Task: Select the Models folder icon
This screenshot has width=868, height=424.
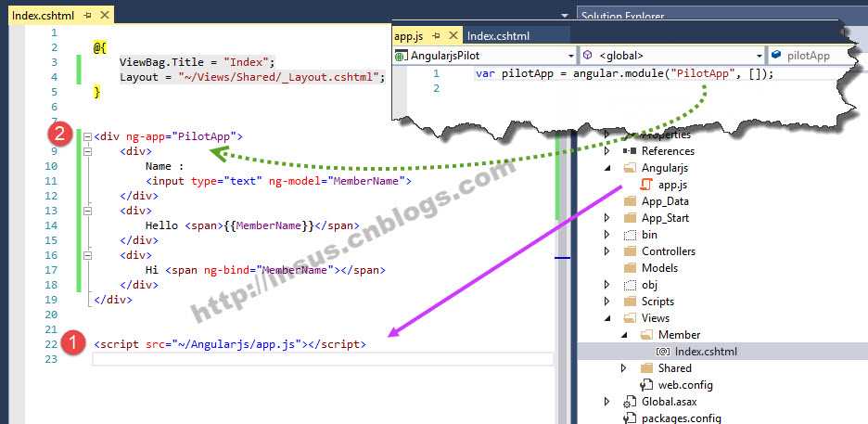Action: (630, 268)
